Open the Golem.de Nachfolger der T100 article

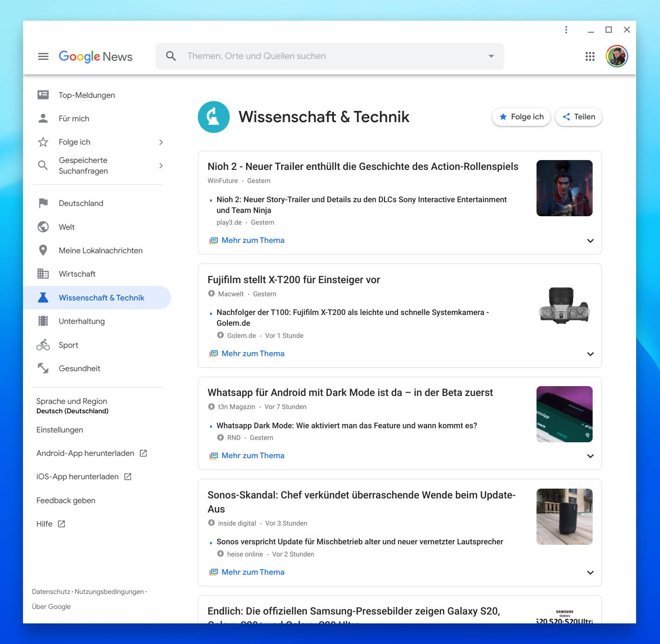click(x=353, y=317)
